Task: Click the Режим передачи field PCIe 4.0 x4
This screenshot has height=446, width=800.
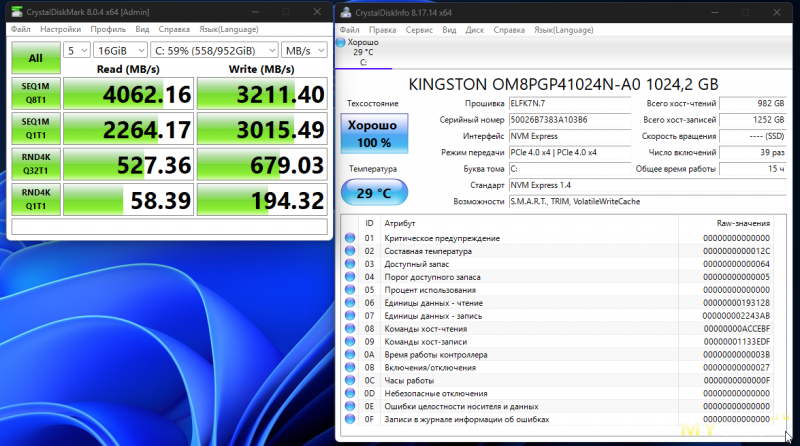Action: (x=569, y=153)
